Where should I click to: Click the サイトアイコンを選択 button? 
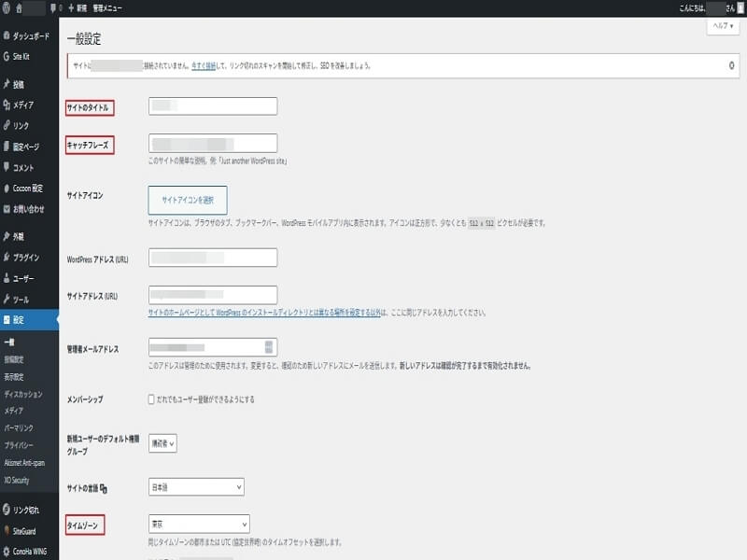[188, 200]
